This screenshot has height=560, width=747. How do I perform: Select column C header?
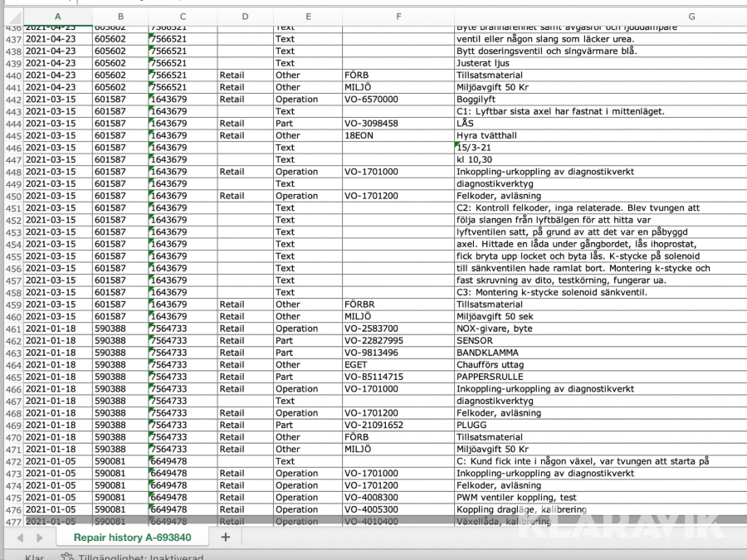(x=183, y=17)
